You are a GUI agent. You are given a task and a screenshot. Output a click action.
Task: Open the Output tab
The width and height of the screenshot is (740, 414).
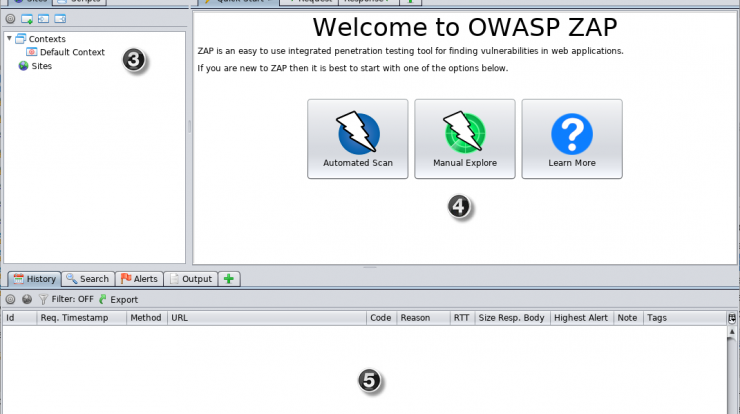point(191,279)
